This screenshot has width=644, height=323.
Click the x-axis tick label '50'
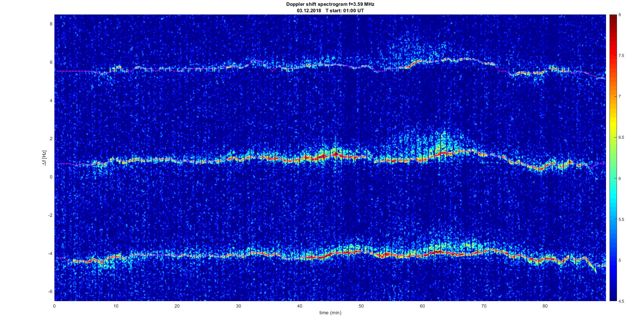[361, 306]
